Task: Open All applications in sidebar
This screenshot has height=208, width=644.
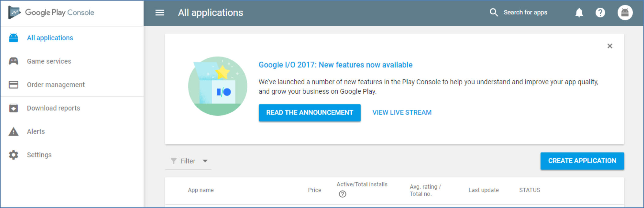Action: (50, 38)
